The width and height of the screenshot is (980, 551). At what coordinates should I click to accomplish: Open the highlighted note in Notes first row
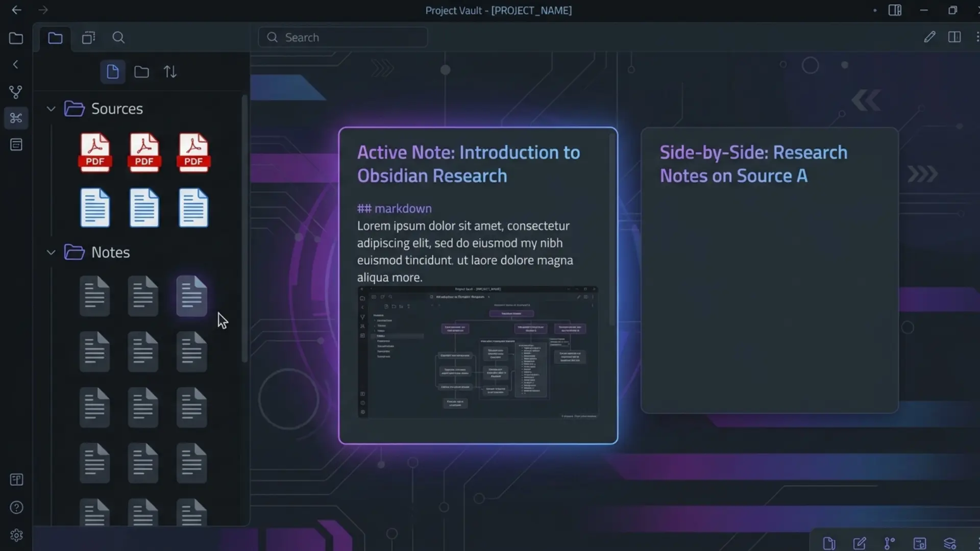coord(192,296)
